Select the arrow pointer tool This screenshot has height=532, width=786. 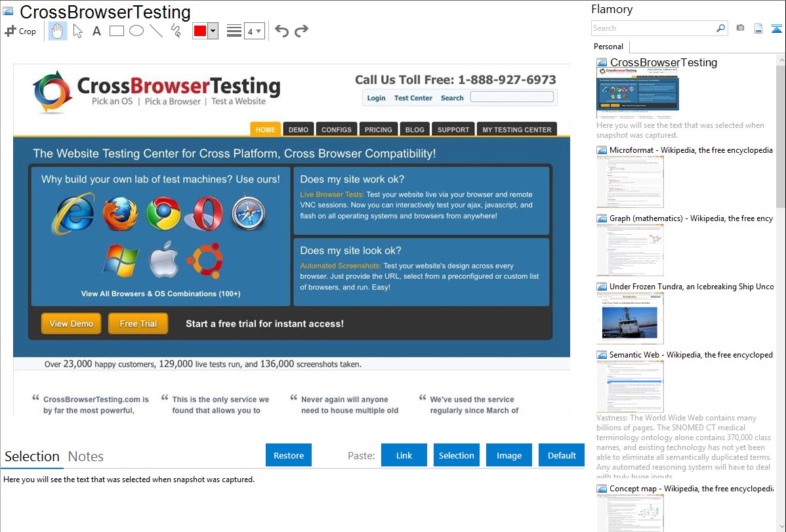point(77,31)
